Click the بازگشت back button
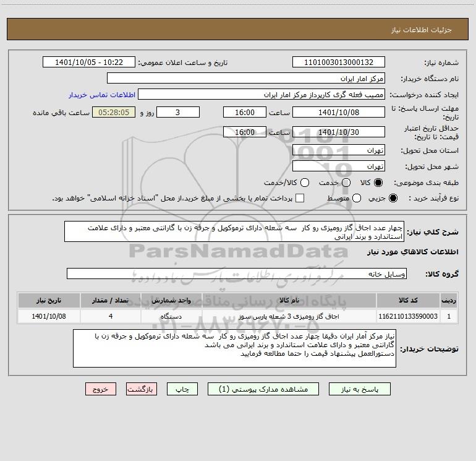 (x=142, y=389)
